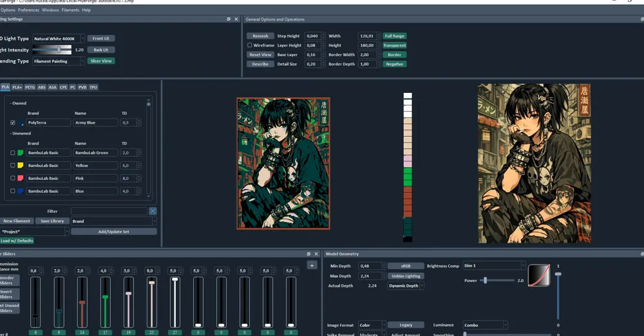Click the New Filament button
This screenshot has height=336, width=644.
tap(17, 221)
